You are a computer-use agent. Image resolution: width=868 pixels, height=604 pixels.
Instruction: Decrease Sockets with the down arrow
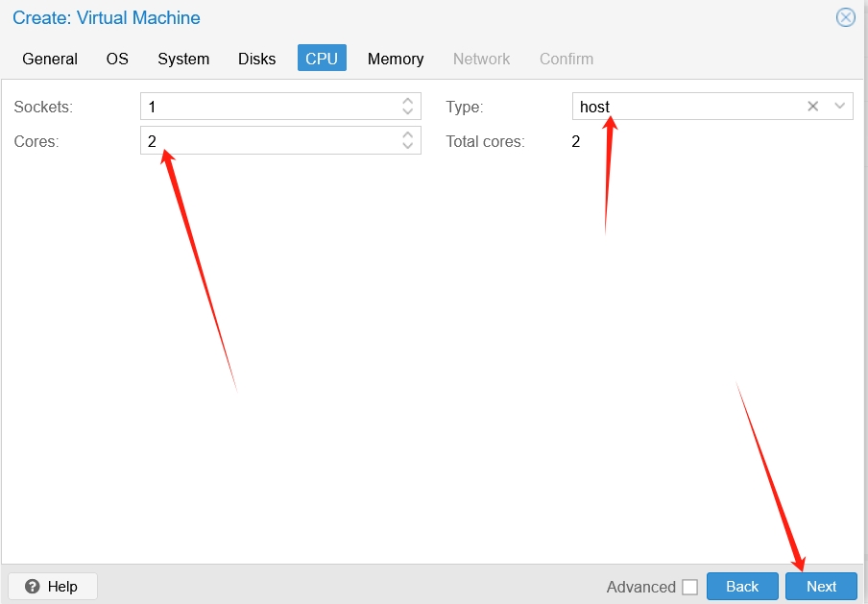pos(407,111)
